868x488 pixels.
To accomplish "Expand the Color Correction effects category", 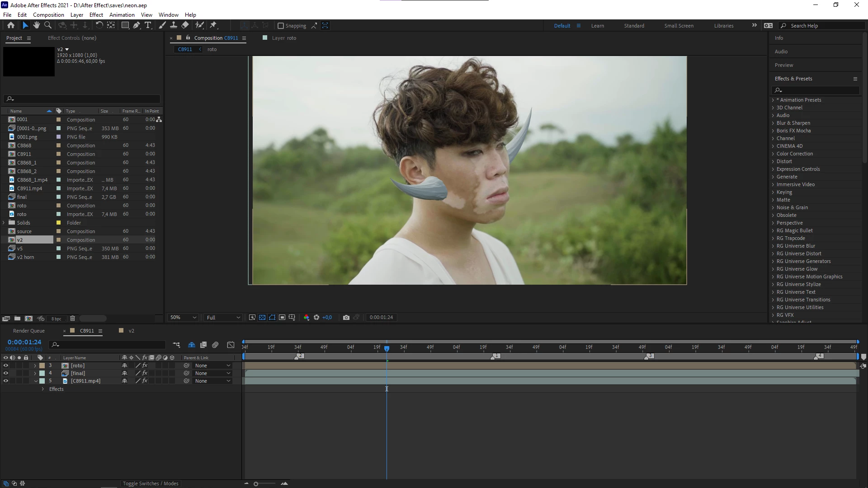I will click(x=773, y=154).
